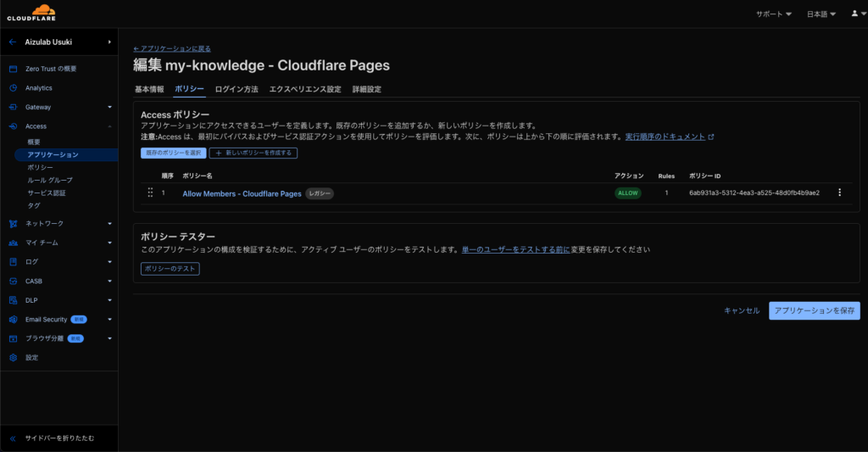This screenshot has width=868, height=452.
Task: Click the back arrow beside Aizulab Usuki
Action: coord(13,42)
